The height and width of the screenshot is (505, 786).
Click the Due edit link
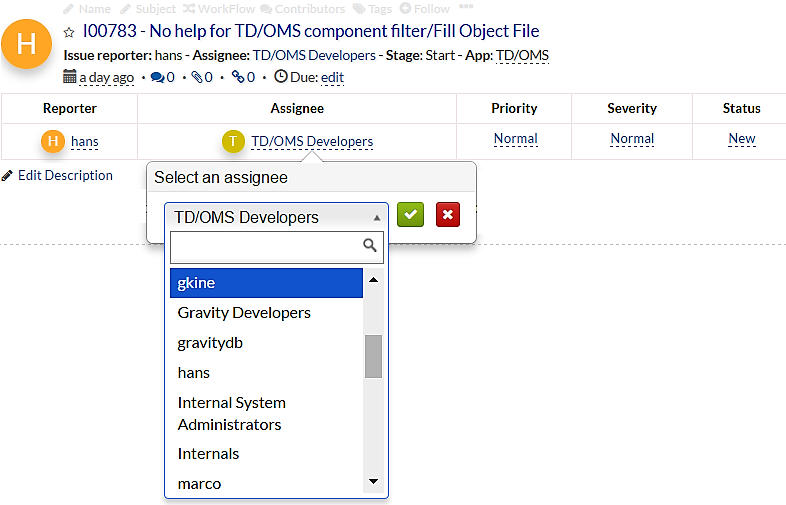(x=332, y=77)
